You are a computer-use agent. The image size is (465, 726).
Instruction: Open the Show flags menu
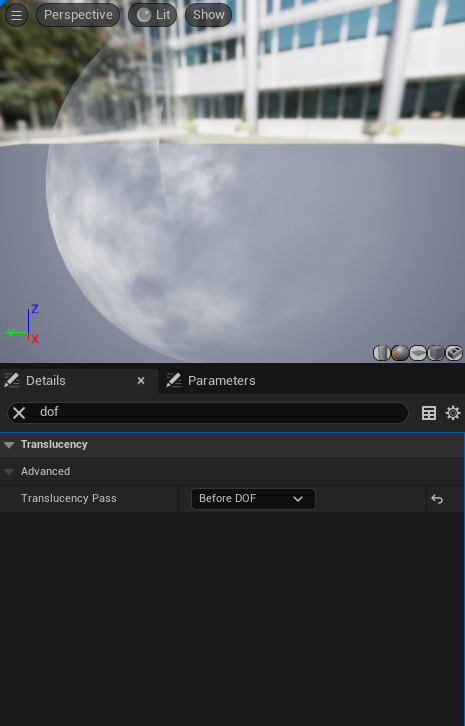pos(208,15)
